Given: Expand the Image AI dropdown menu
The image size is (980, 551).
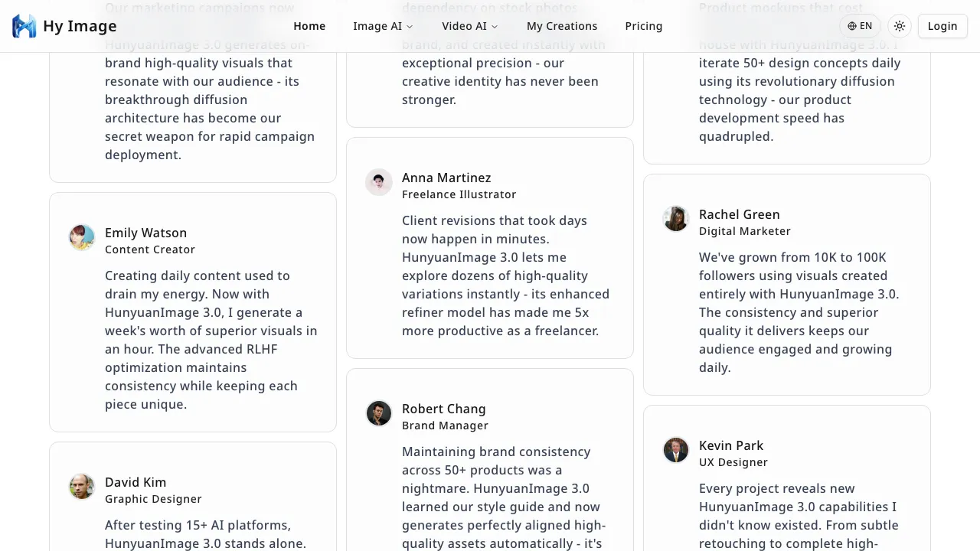Looking at the screenshot, I should pos(383,26).
